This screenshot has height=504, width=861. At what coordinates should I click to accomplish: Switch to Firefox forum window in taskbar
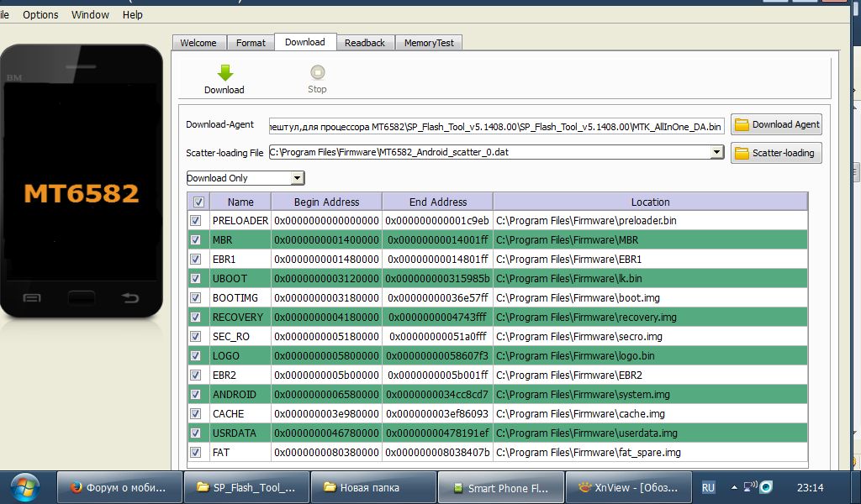point(119,487)
